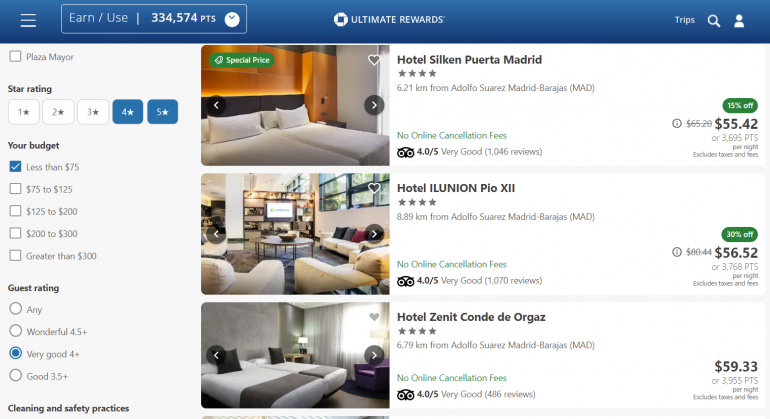Show previous photo of Hotel Silken Puerta Madrid

coord(216,105)
